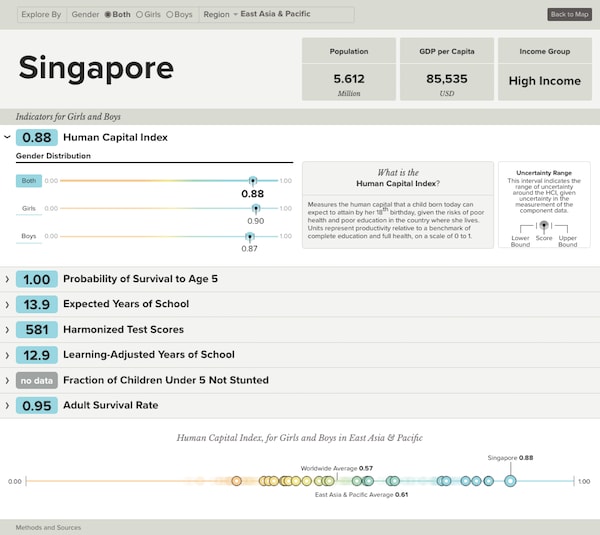Viewport: 600px width, 535px height.
Task: Click the 1.00 survival probability badge
Action: point(37,279)
